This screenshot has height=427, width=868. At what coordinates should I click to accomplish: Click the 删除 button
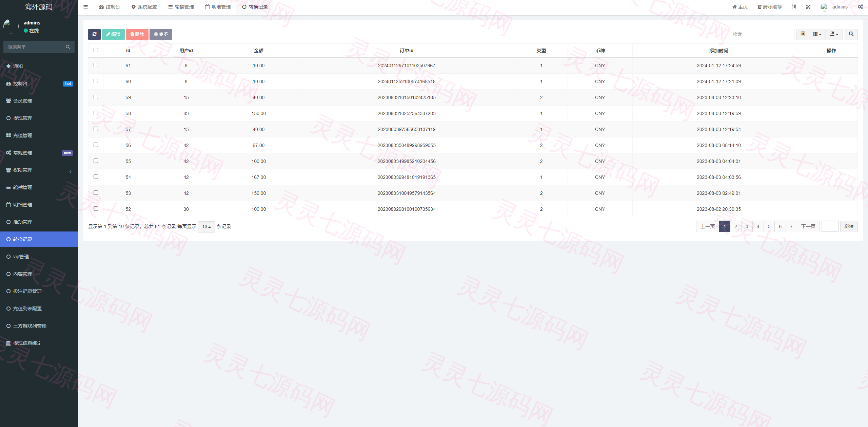[137, 34]
